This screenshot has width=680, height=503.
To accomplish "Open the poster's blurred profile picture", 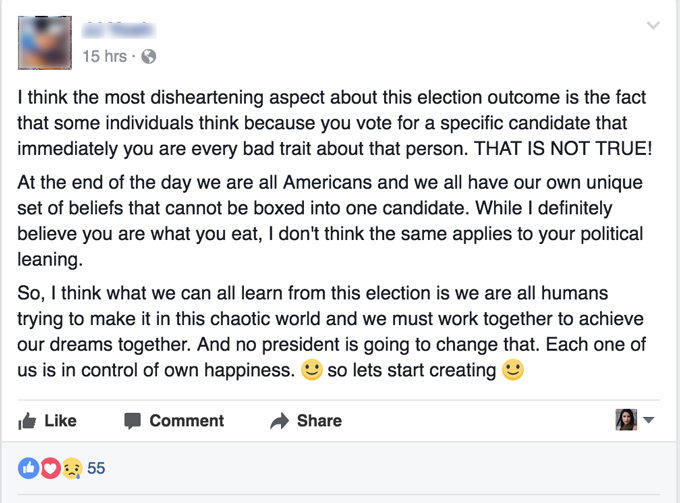I will coord(45,43).
